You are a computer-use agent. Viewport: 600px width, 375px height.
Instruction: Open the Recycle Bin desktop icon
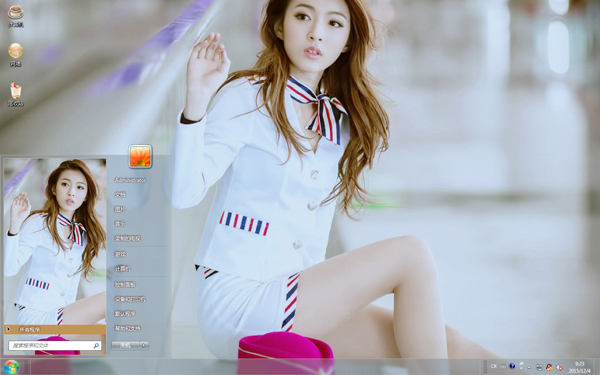point(16,95)
